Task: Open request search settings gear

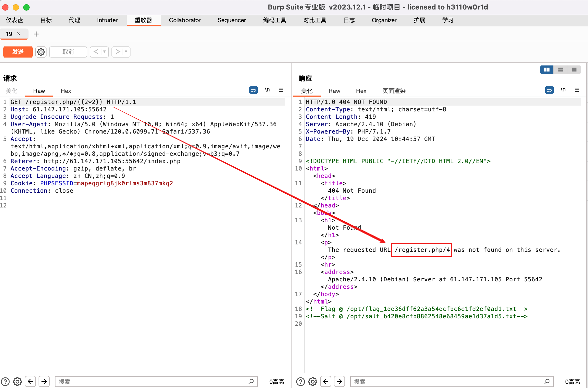Action: 17,381
